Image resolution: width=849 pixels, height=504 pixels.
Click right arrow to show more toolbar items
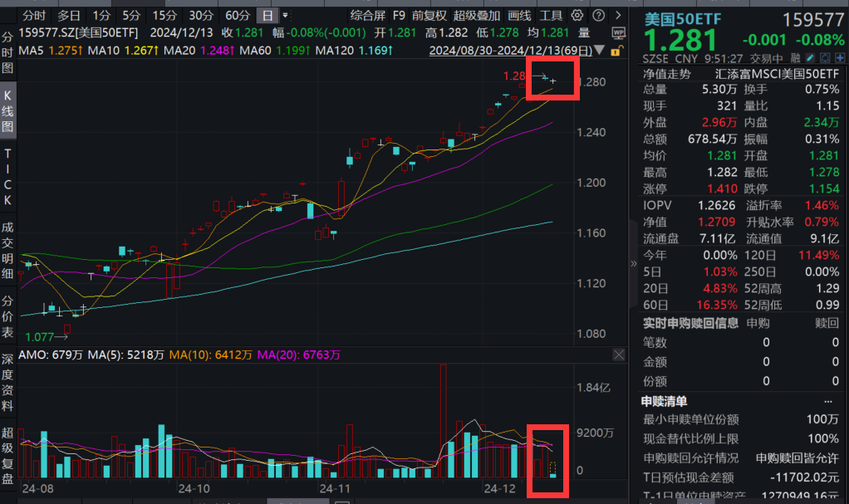(x=618, y=15)
